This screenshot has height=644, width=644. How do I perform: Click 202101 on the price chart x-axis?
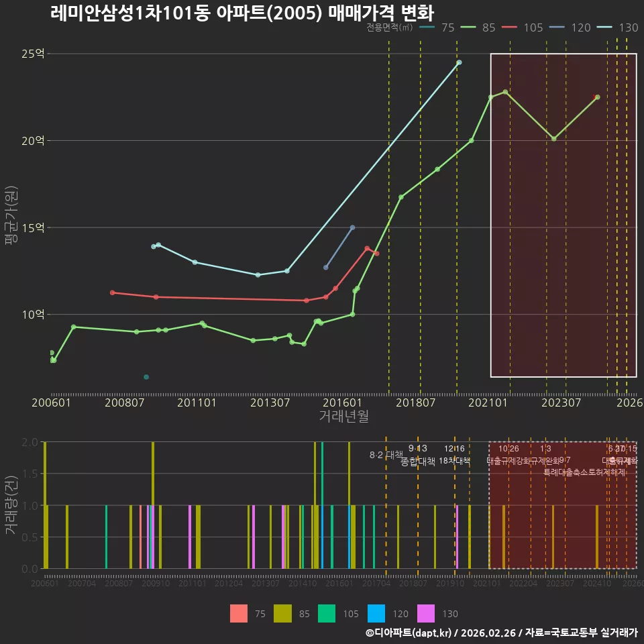tap(488, 402)
